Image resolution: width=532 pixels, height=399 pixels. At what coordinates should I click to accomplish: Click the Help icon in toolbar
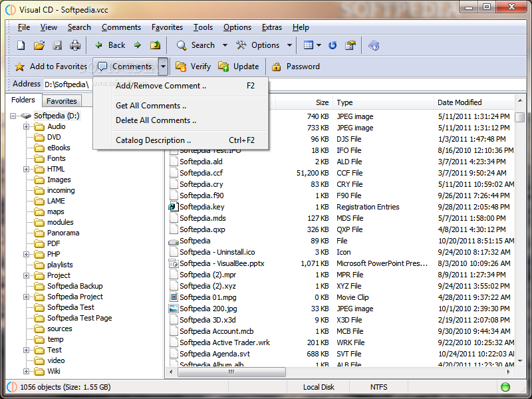coord(374,45)
